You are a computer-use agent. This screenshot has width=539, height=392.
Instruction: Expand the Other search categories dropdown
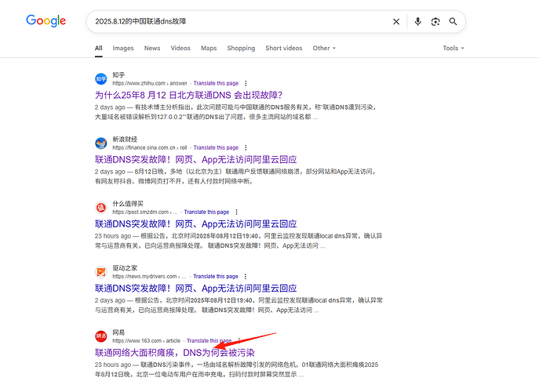tap(324, 48)
